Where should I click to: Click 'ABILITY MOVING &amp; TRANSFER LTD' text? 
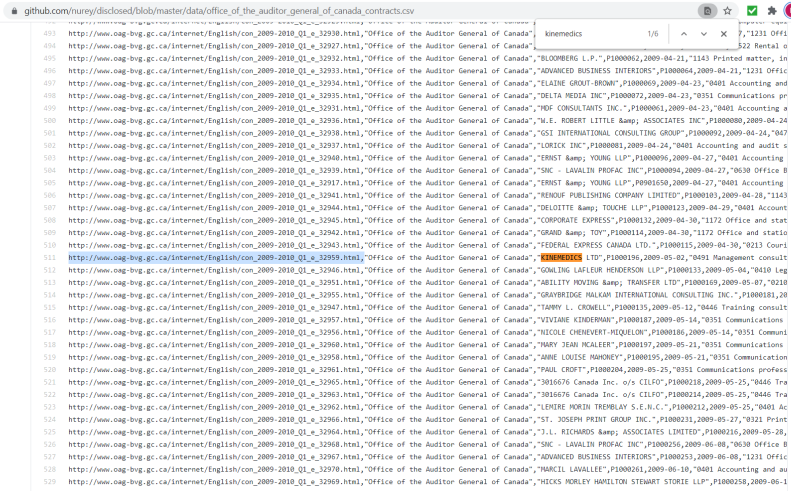(x=608, y=282)
